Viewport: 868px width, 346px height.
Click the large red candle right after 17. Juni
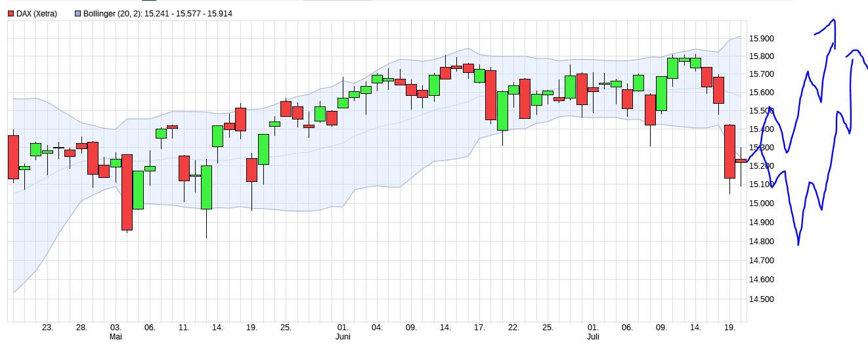point(490,95)
